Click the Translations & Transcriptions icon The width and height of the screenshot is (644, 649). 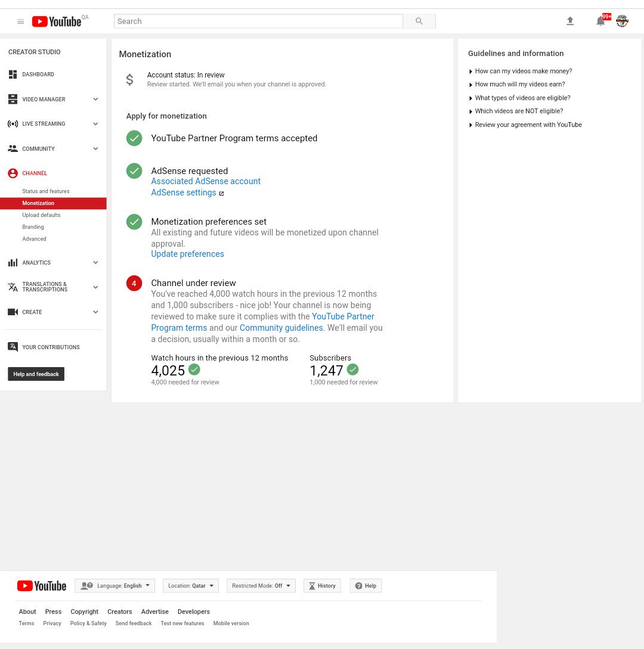click(x=13, y=287)
